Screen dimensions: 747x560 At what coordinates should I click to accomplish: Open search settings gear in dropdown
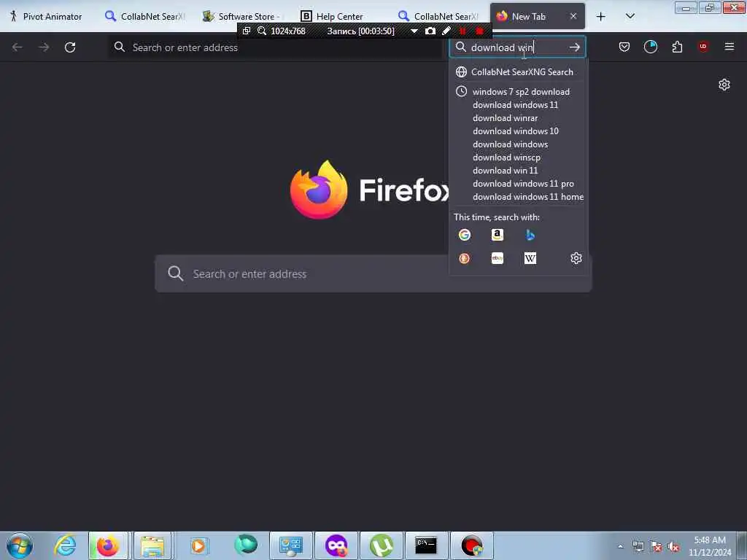576,258
